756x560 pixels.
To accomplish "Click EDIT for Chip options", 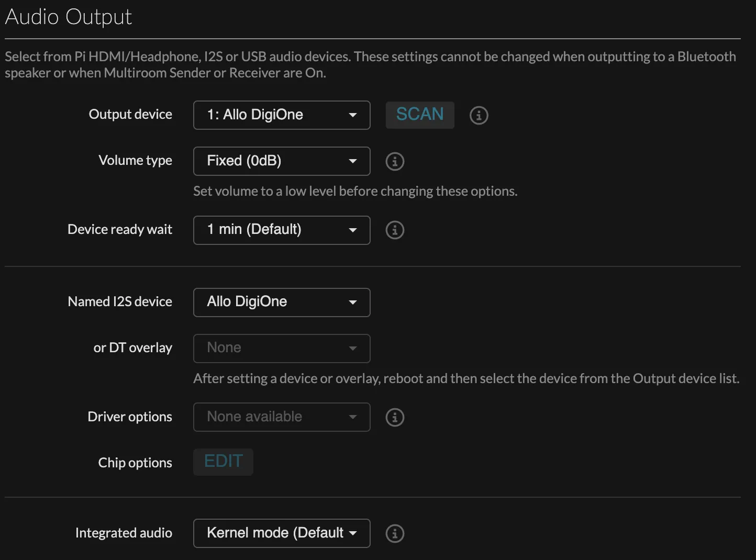I will [x=223, y=462].
